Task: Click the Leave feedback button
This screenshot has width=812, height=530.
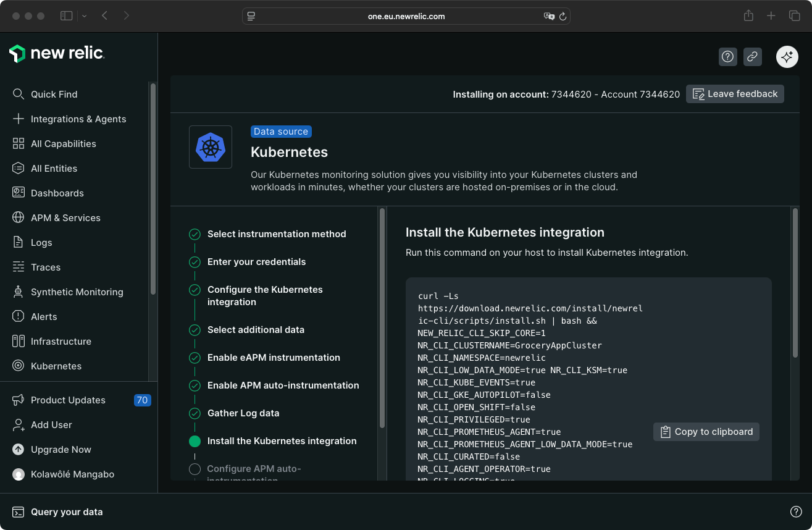Action: 735,94
